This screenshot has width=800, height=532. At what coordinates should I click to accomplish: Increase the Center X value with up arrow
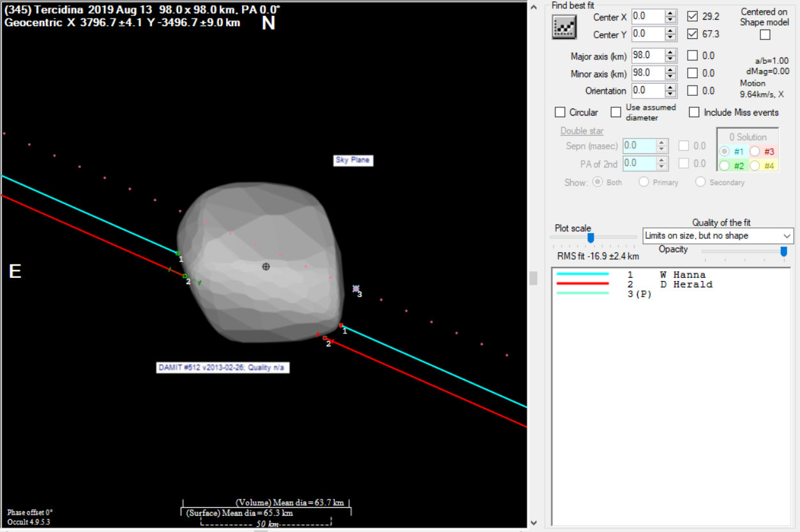pos(670,13)
